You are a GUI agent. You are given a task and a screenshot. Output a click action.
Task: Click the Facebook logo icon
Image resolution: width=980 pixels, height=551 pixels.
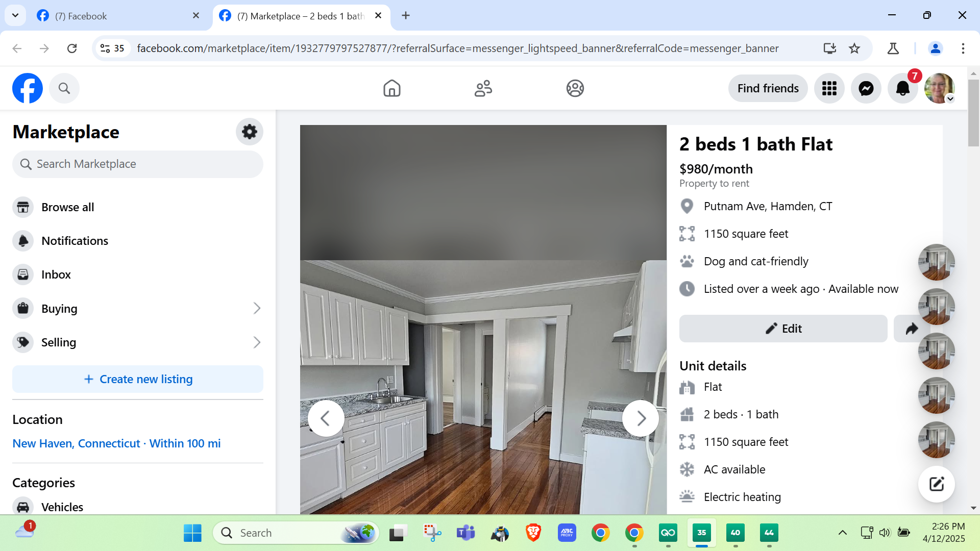28,88
